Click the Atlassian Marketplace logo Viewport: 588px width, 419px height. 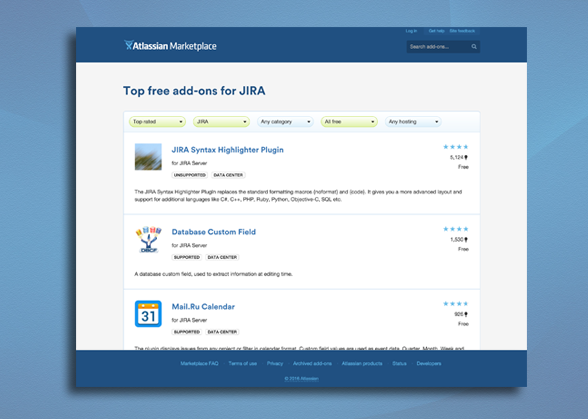(170, 46)
